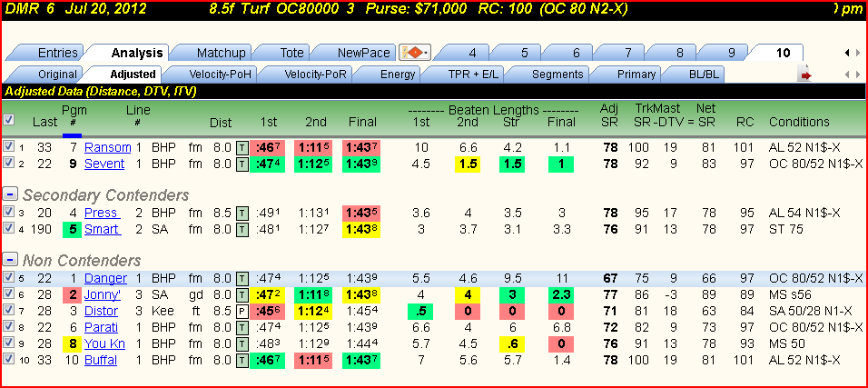This screenshot has height=388, width=868.
Task: Uncheck row 2 Sevent checkbox
Action: coord(8,163)
